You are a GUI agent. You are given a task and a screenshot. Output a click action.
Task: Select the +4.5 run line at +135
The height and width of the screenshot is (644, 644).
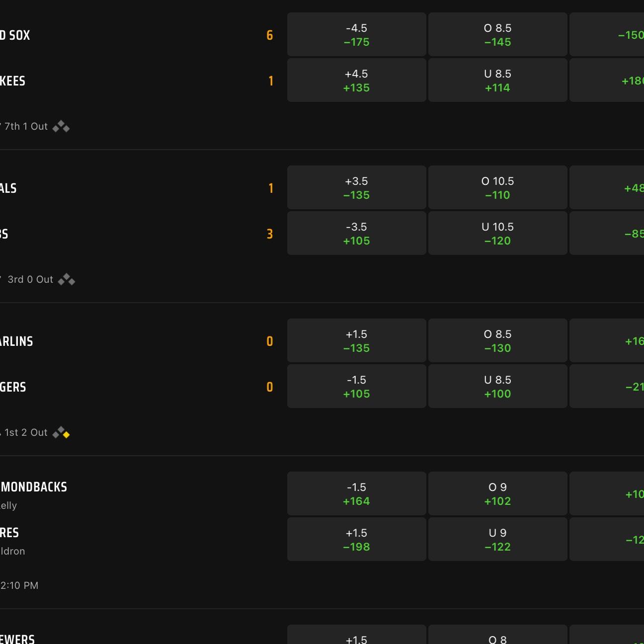pos(357,80)
